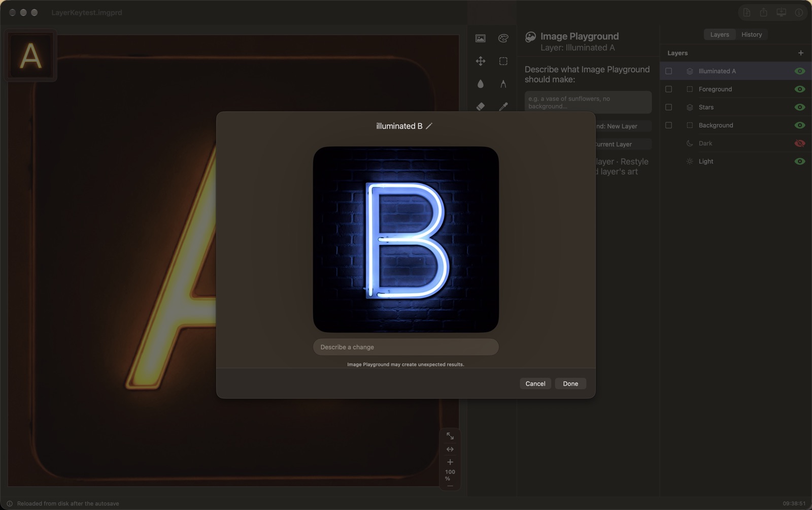Click the pencil icon beside 'illuminated B'
The height and width of the screenshot is (510, 812).
[429, 126]
